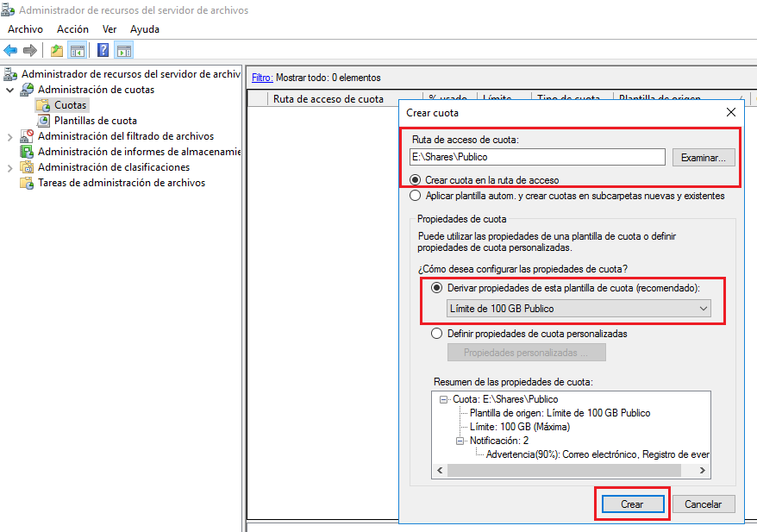Select Administración de informes de almacenamiento node

(x=138, y=152)
